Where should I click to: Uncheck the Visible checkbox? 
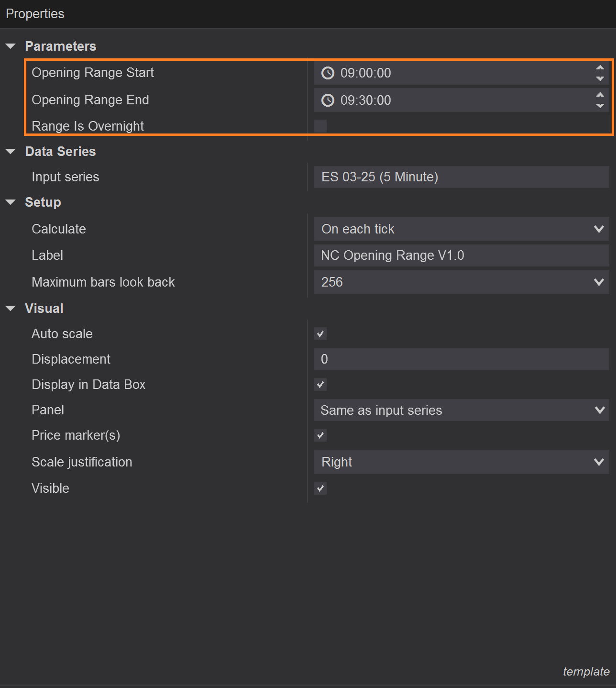click(320, 488)
